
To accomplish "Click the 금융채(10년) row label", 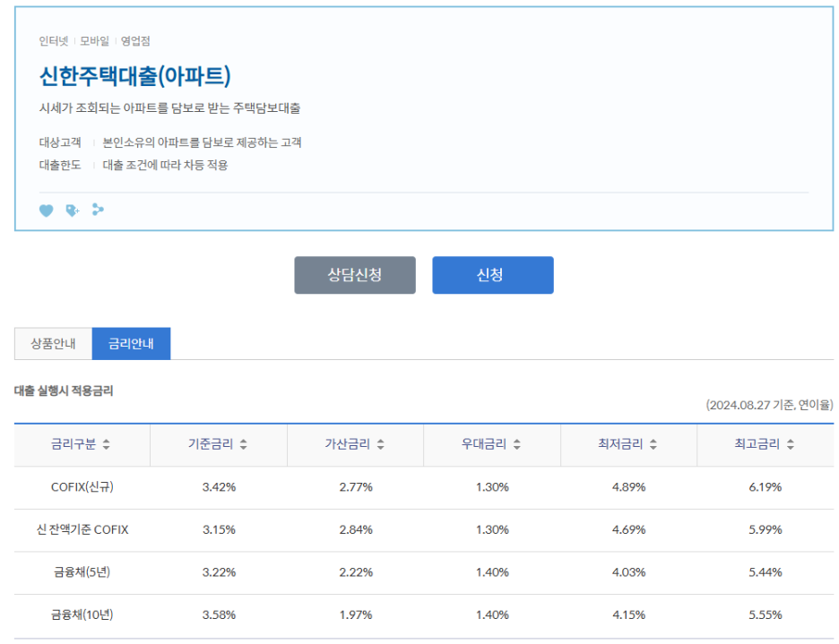I will 82,614.
